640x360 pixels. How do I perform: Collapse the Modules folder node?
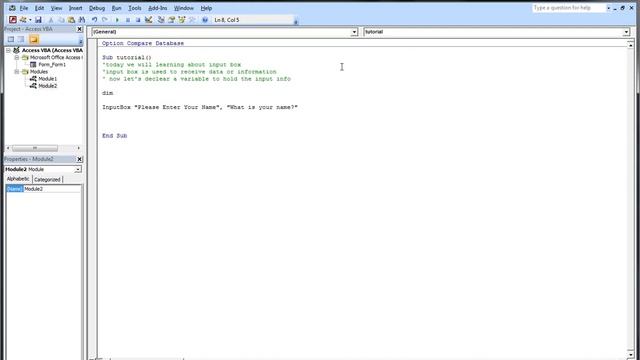click(17, 72)
